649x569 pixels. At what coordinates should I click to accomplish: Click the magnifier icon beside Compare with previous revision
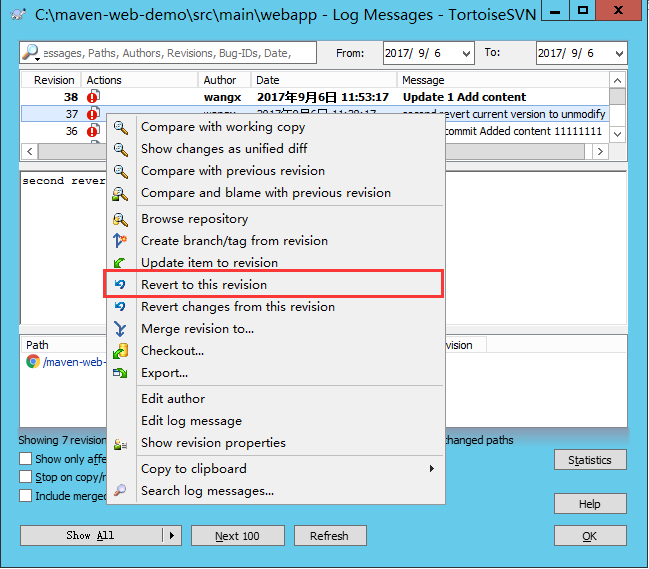click(120, 171)
